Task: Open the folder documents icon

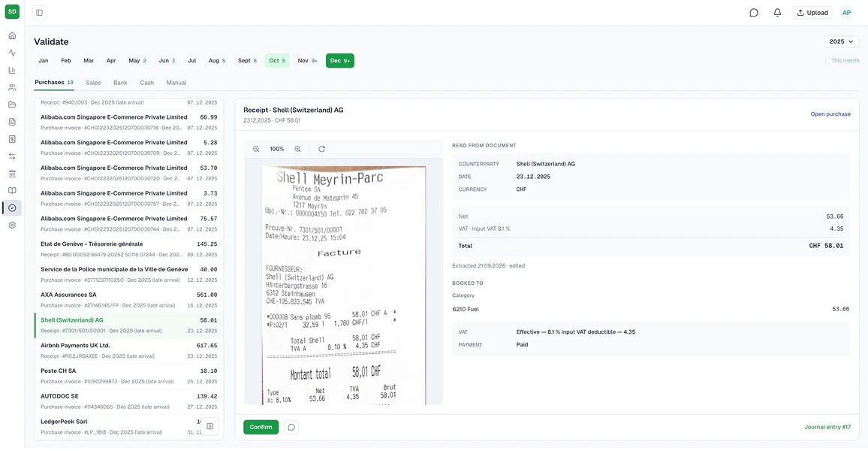Action: point(12,104)
